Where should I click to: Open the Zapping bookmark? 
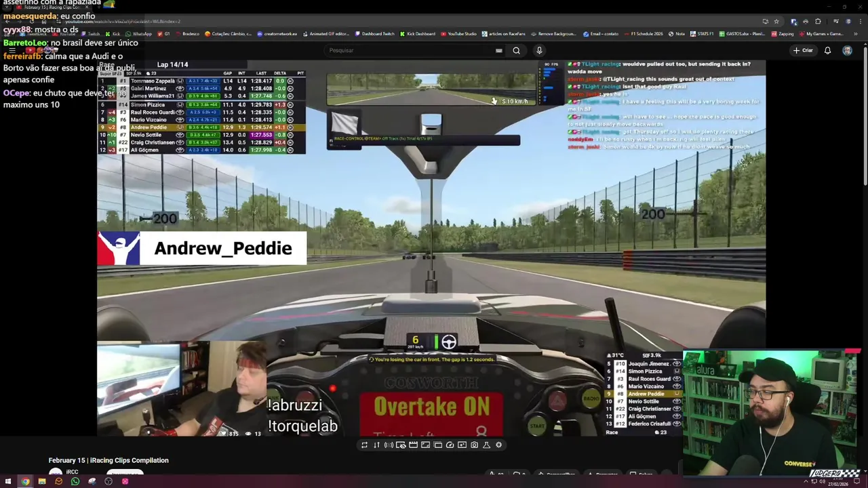pyautogui.click(x=782, y=34)
